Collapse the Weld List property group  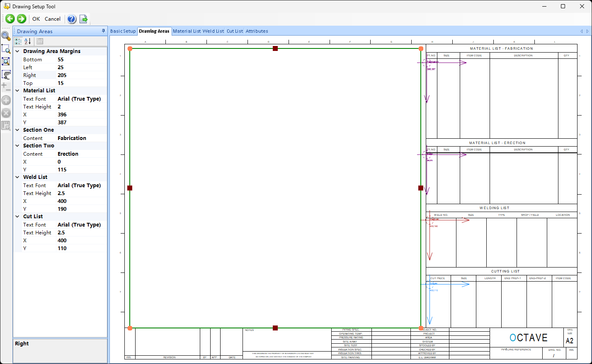point(17,177)
